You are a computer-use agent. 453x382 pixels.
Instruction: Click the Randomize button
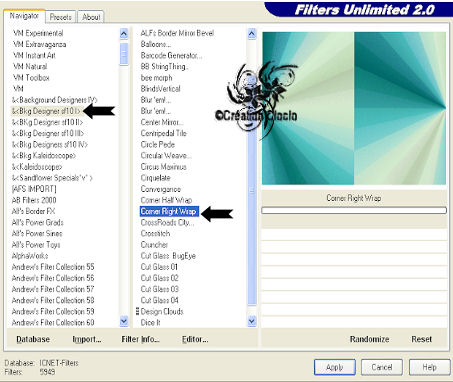pos(369,339)
